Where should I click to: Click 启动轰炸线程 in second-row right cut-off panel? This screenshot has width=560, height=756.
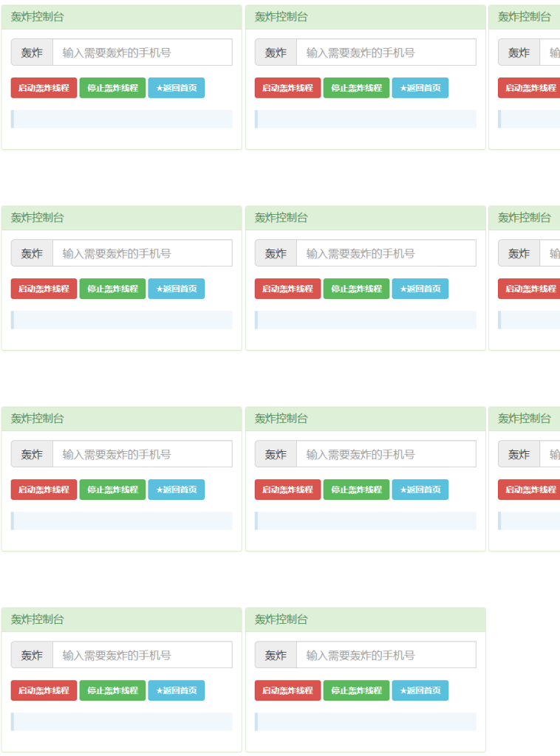point(529,289)
